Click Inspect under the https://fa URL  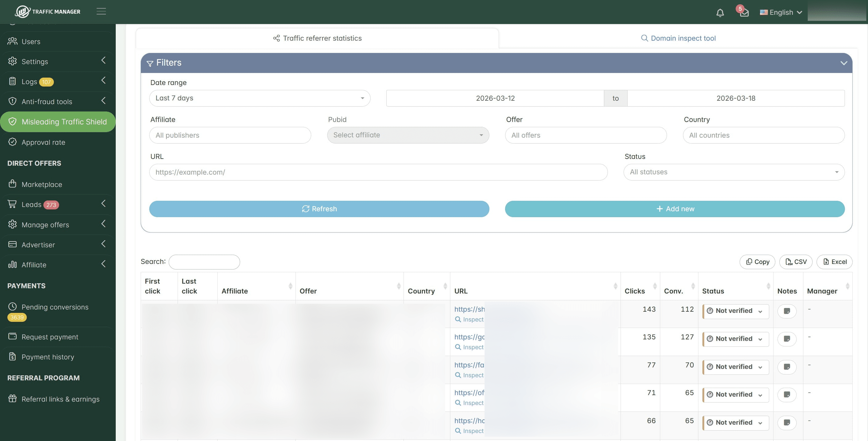[469, 375]
